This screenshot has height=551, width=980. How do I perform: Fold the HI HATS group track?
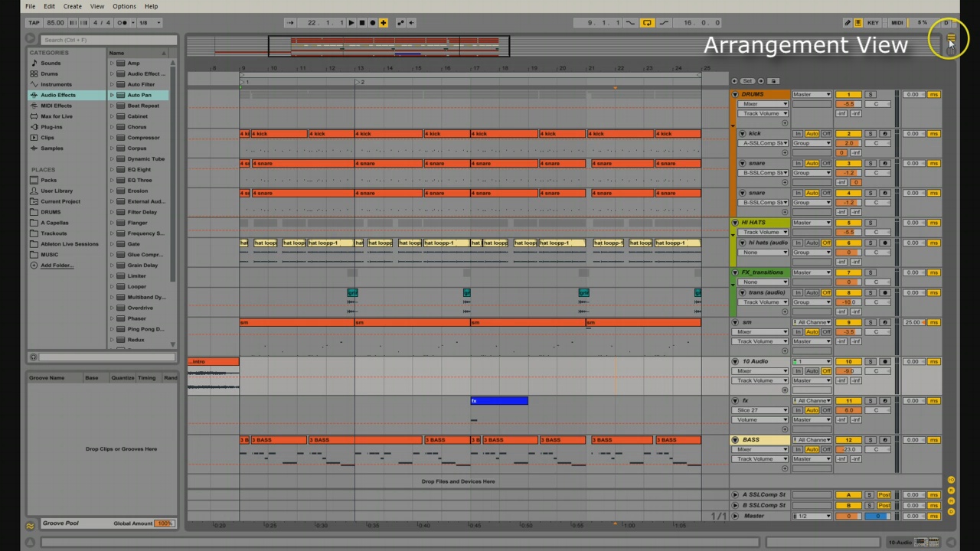pos(735,223)
